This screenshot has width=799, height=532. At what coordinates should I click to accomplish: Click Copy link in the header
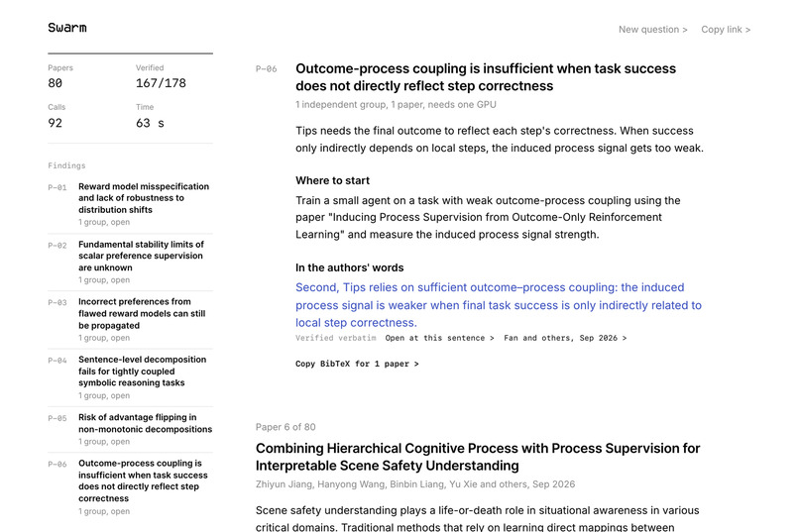click(726, 30)
